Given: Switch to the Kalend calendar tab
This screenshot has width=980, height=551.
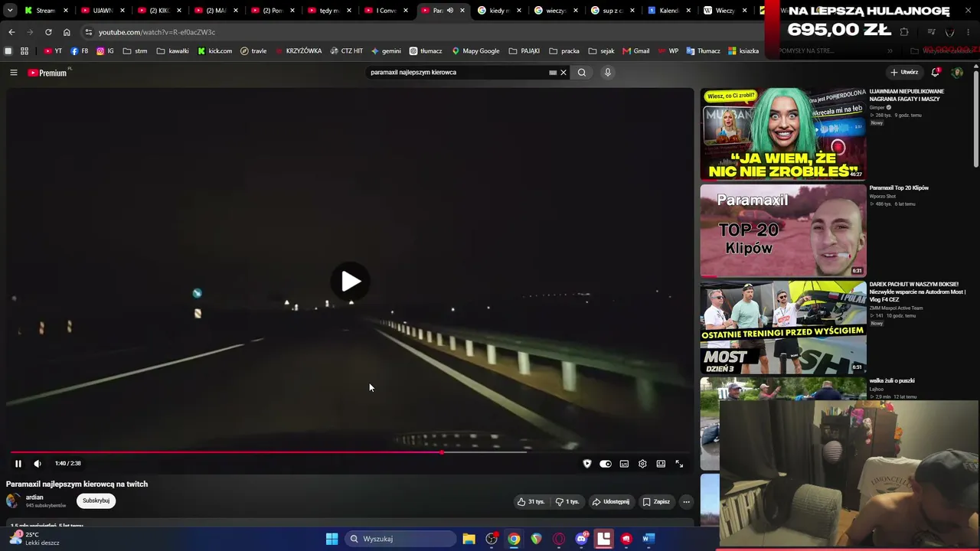Looking at the screenshot, I should point(669,11).
